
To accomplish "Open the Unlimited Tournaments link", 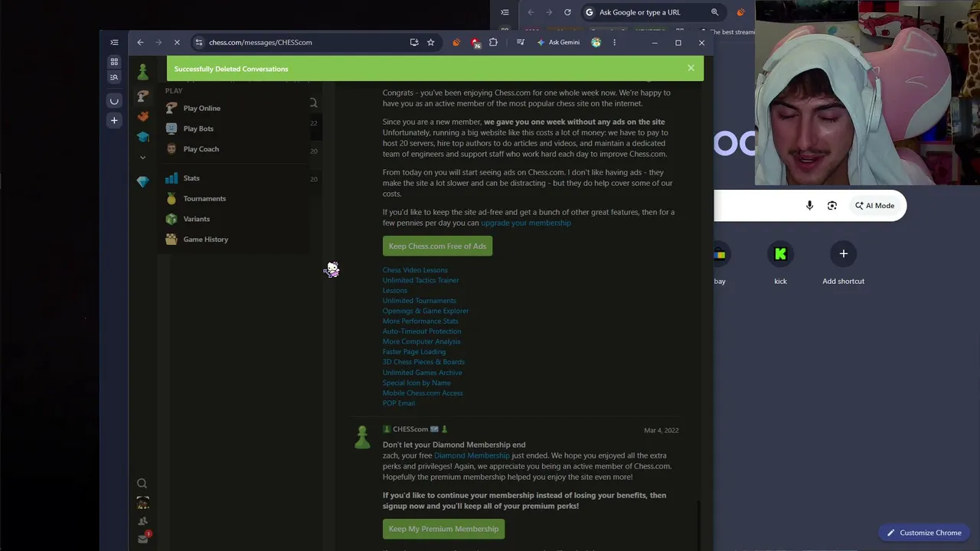I will 419,301.
